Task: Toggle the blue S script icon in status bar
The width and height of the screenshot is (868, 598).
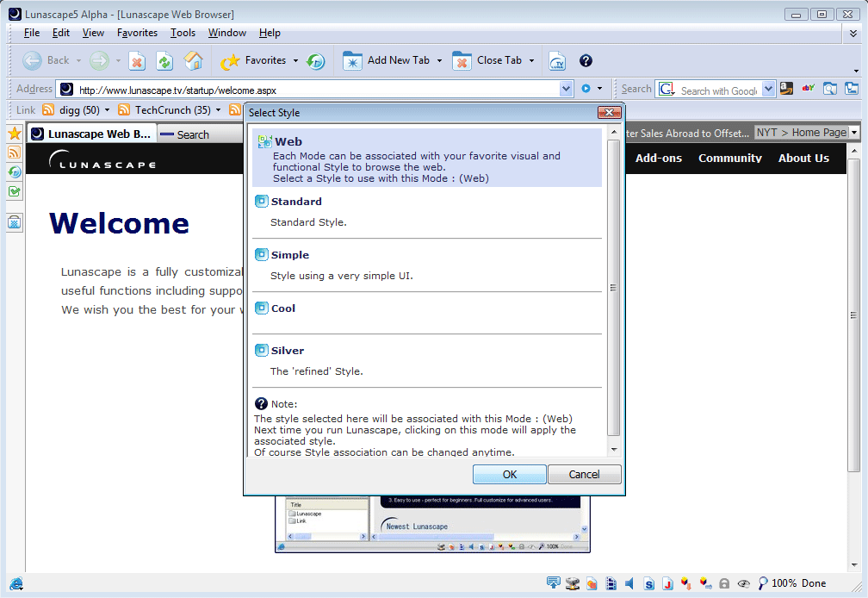Action: coord(649,583)
